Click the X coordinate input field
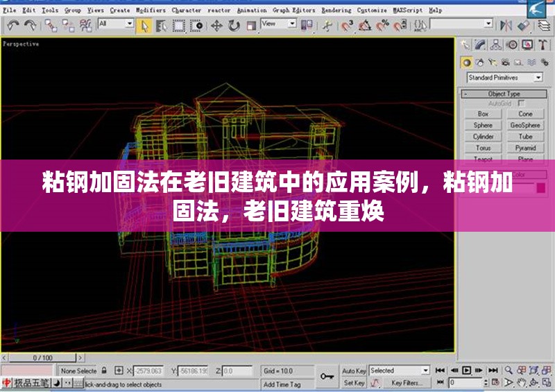Screen dimensions: 555x392 [148, 370]
